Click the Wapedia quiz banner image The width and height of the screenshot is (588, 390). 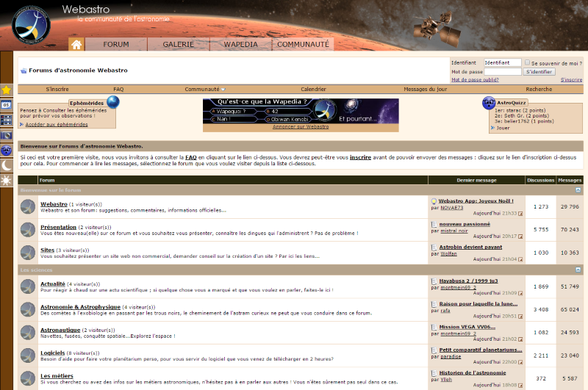(x=301, y=111)
